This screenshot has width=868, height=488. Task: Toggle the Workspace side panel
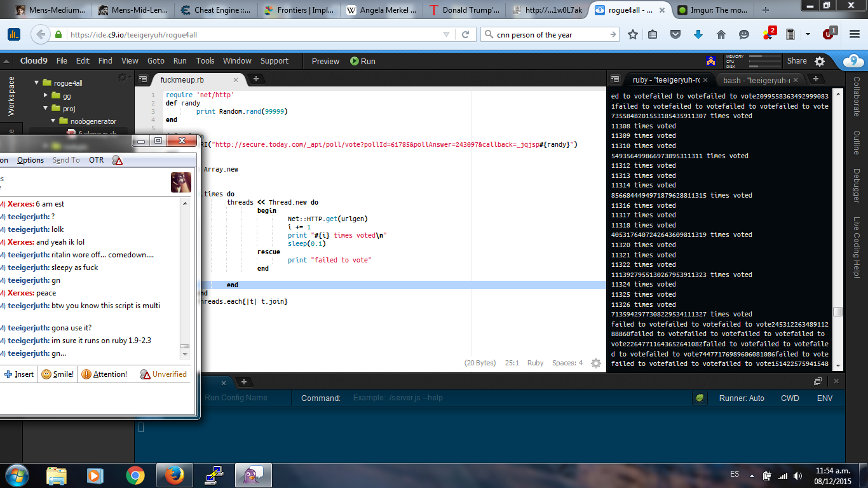(11, 96)
